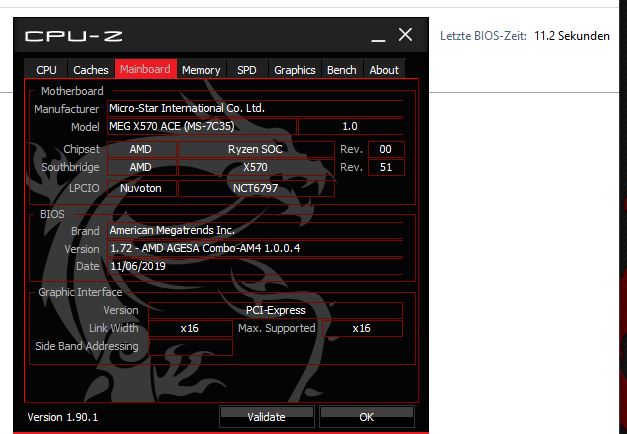Open the Caches tab
The height and width of the screenshot is (434, 627).
(x=91, y=70)
